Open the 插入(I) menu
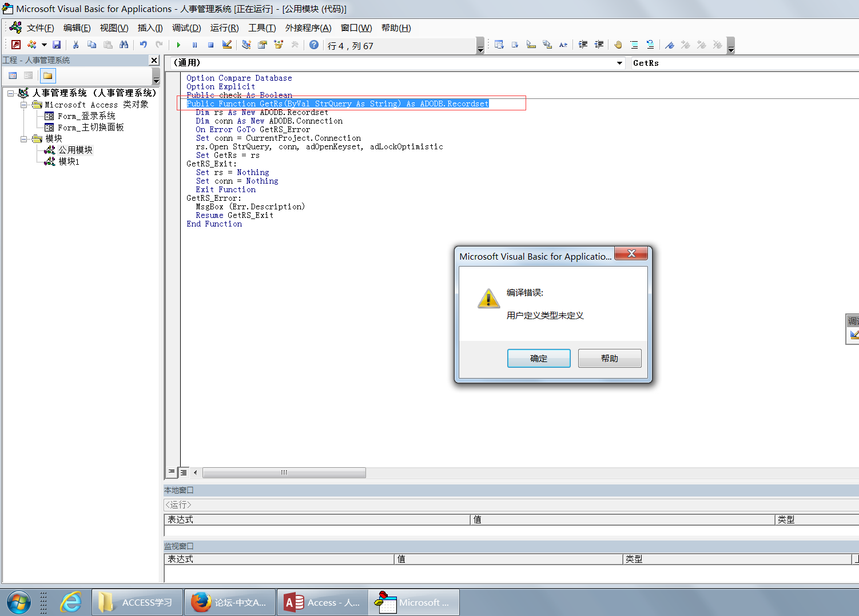Viewport: 859px width, 616px height. [150, 28]
